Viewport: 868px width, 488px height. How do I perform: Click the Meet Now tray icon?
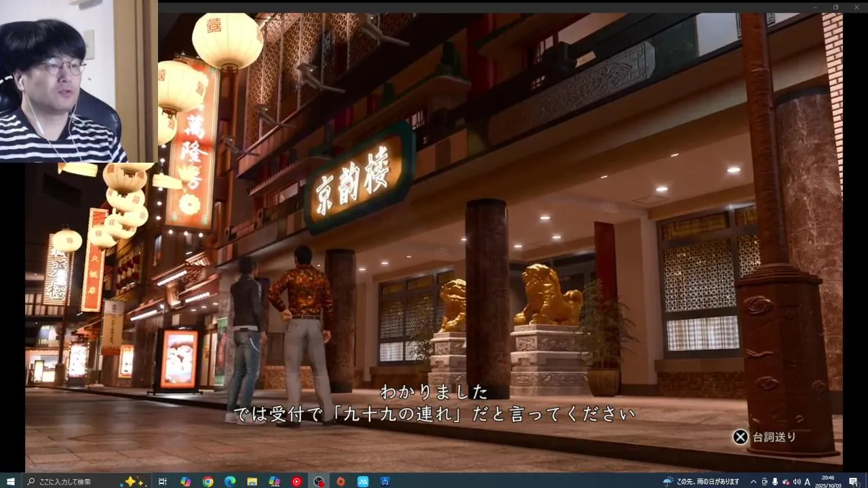pyautogui.click(x=764, y=481)
